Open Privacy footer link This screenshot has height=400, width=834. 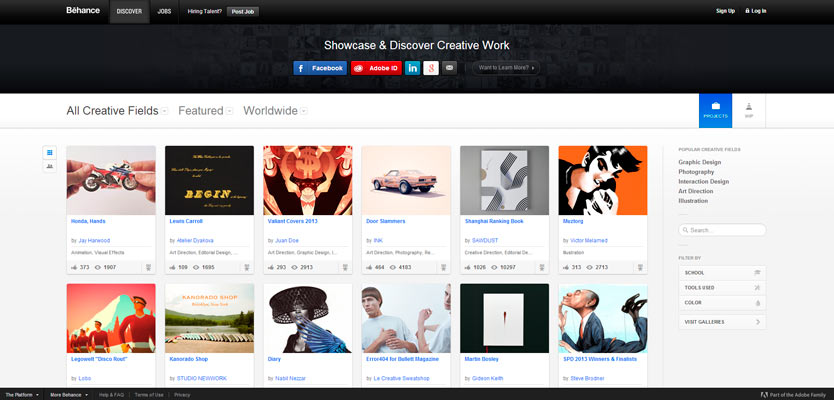click(x=182, y=395)
